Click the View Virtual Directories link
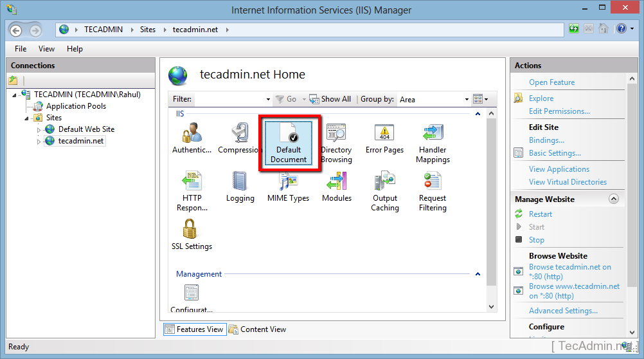 click(568, 182)
